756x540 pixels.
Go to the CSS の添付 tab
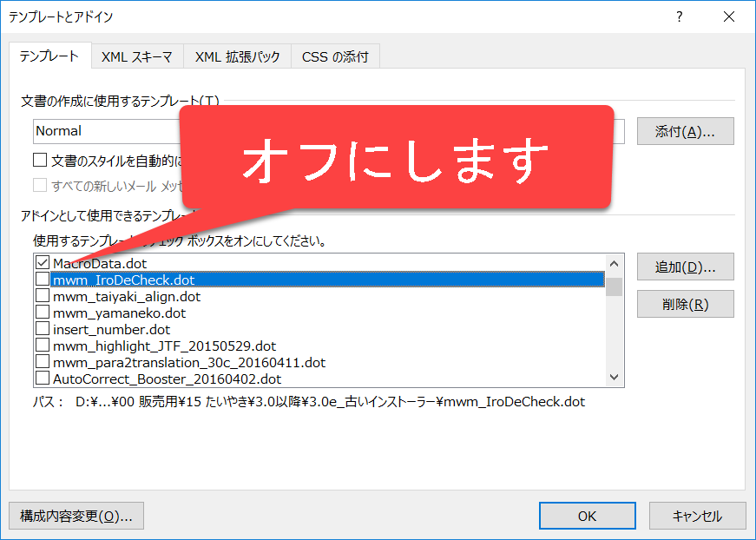point(335,57)
